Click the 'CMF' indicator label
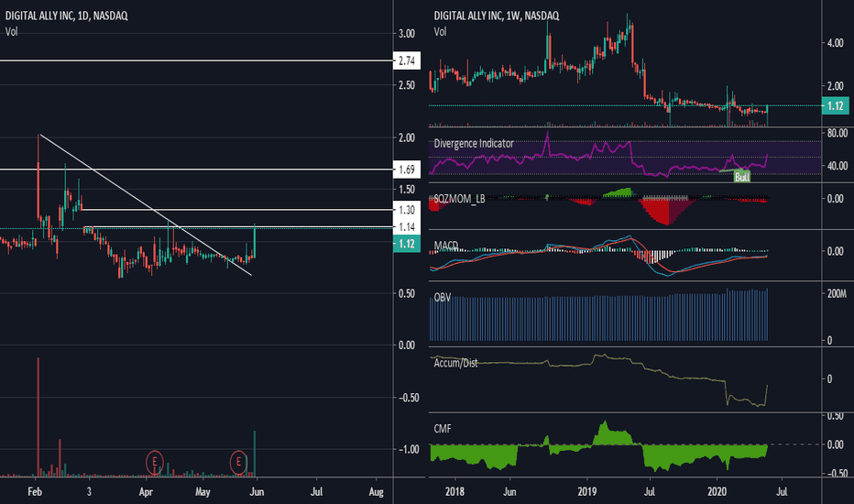Screen dimensions: 854x504 coord(443,429)
